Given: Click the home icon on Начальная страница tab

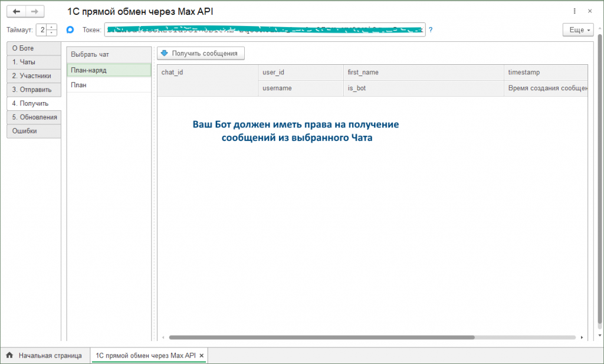Looking at the screenshot, I should [9, 355].
